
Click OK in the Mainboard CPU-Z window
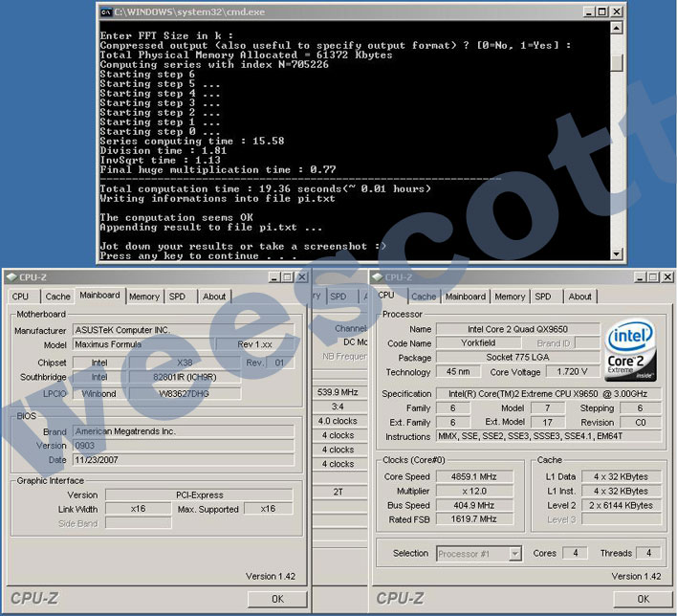[x=277, y=599]
